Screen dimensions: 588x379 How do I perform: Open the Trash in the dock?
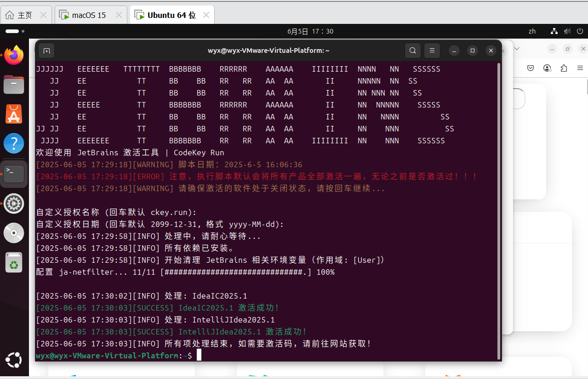pyautogui.click(x=14, y=262)
